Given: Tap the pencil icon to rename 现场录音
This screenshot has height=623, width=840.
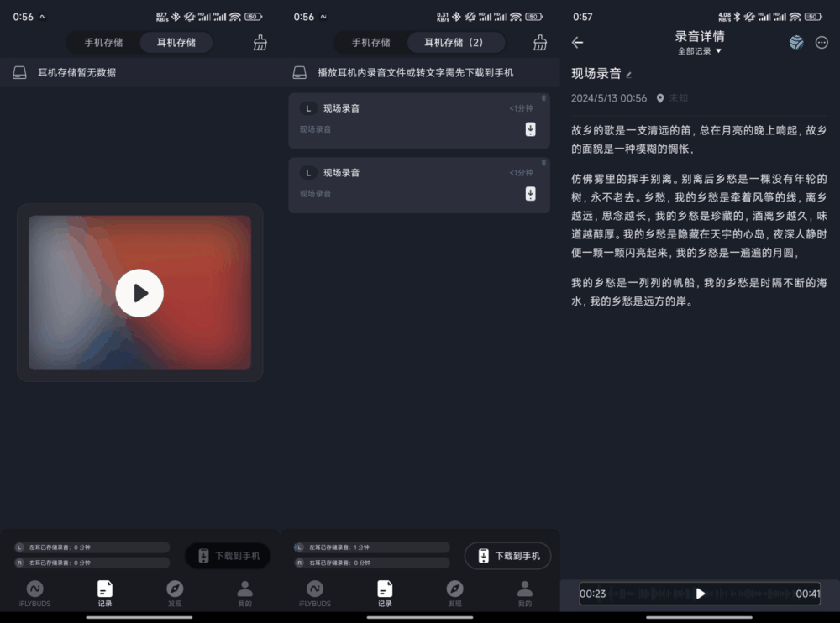Looking at the screenshot, I should (627, 74).
